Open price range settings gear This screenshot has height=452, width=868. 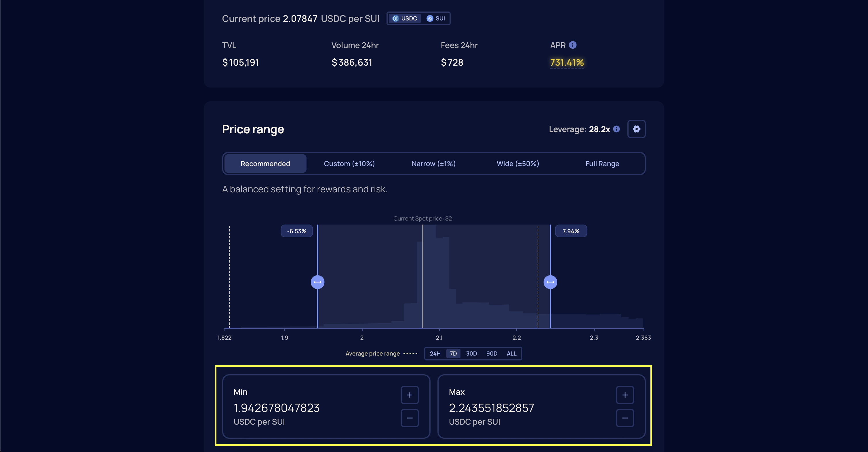[x=636, y=129]
